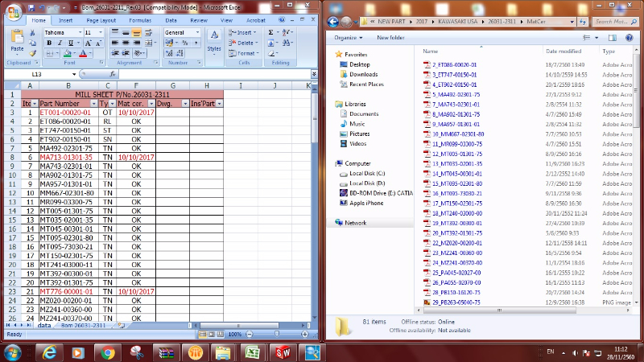Toggle Page Break Preview in the status bar
This screenshot has width=644, height=362.
click(218, 334)
